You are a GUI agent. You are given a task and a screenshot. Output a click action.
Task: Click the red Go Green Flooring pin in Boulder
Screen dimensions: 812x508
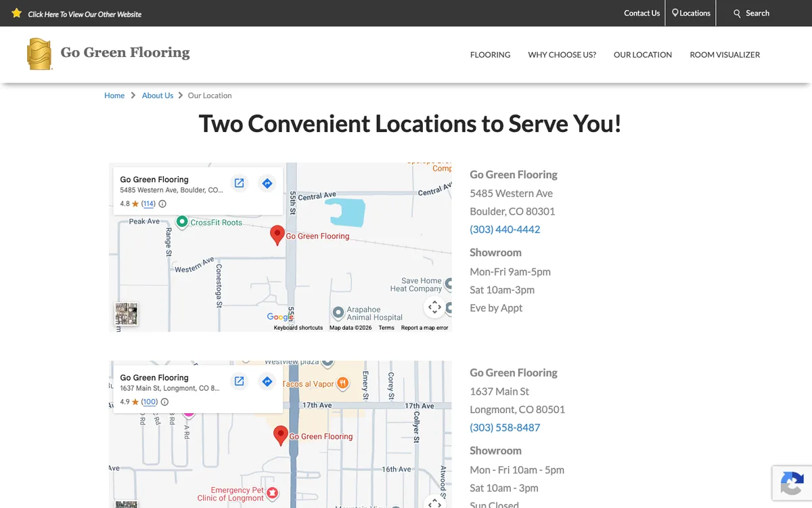[277, 235]
